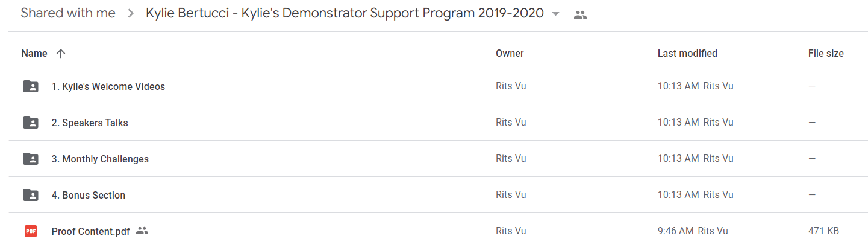
Task: Select the 2. Speakers Talks row name
Action: point(90,122)
